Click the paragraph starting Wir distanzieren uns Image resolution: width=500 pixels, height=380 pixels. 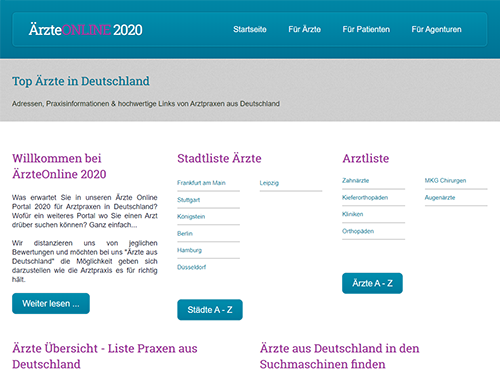85,261
